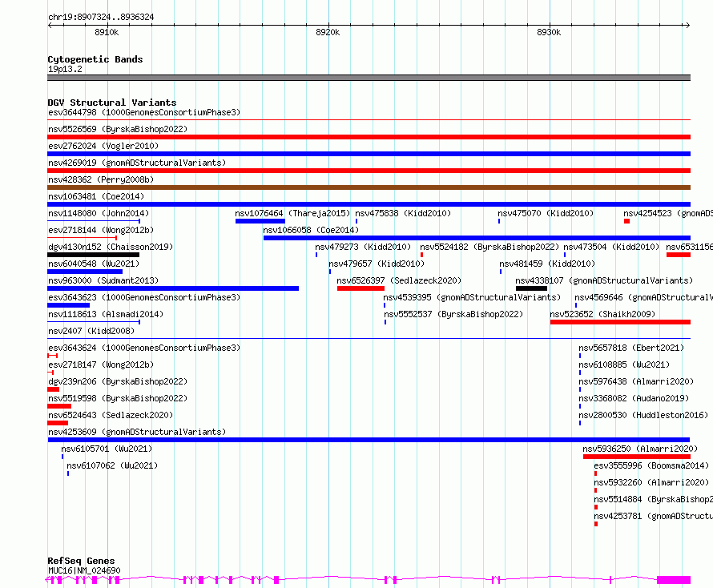
Task: Click nsv5524182 (ByrskaBishop2022) label
Action: (489, 247)
